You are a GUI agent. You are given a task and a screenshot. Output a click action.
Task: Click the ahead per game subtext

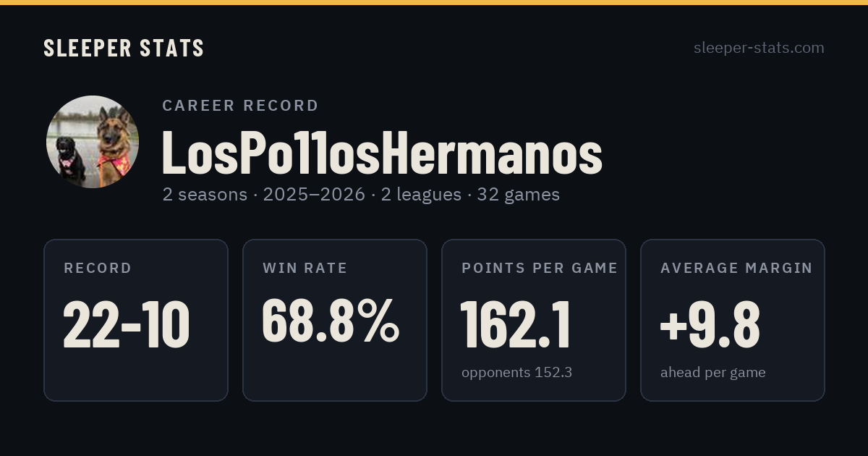[713, 373]
